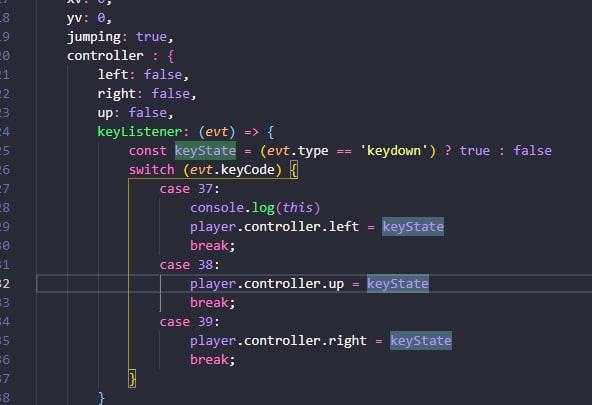
Task: Click the yv property name
Action: click(75, 18)
